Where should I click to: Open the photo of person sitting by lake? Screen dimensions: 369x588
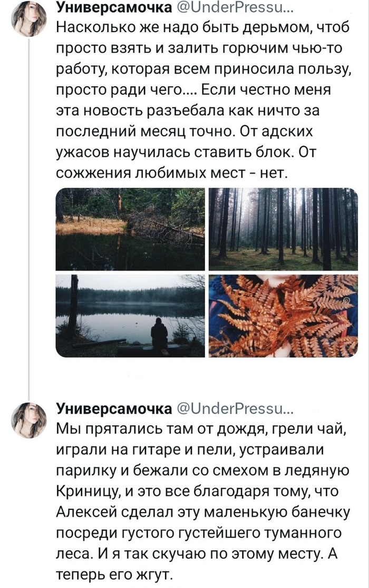pos(130,316)
